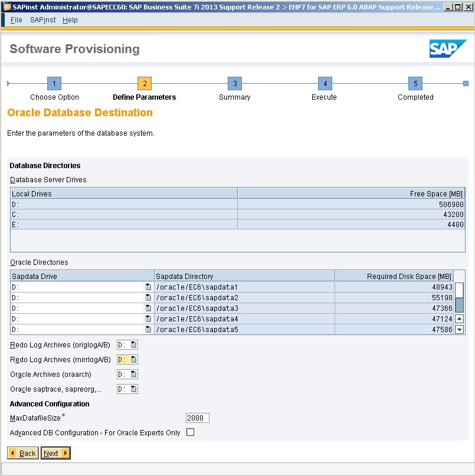Click the free space value 4400
Screen dimensions: 475x476
[x=456, y=224]
